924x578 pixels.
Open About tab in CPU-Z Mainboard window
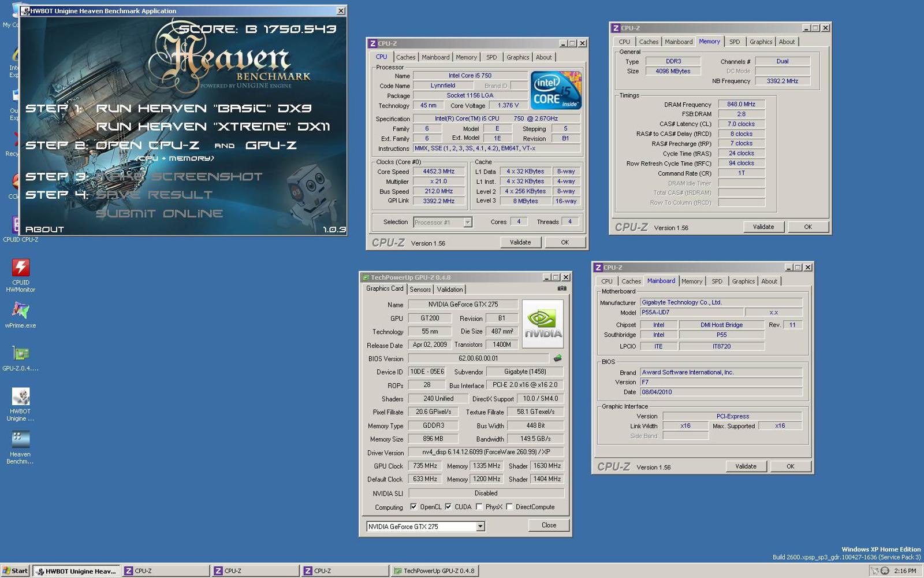769,281
